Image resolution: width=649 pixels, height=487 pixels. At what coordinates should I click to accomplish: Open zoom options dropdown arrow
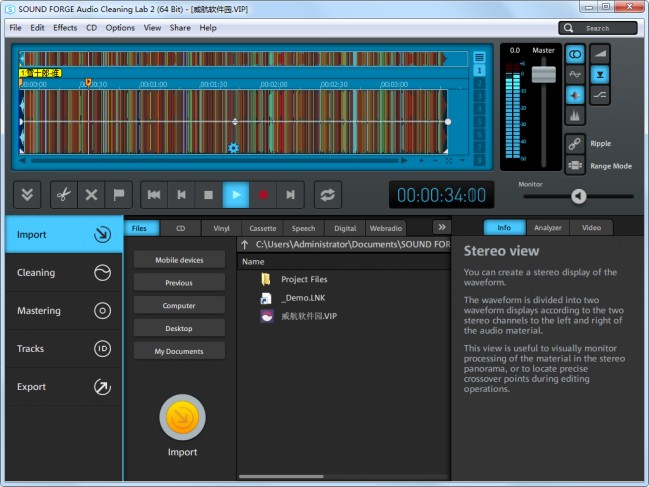[462, 161]
